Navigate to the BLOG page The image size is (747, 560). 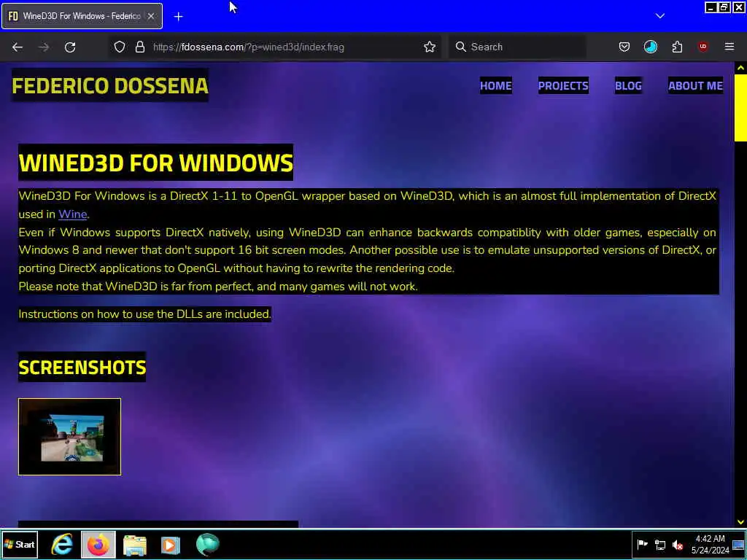click(628, 86)
